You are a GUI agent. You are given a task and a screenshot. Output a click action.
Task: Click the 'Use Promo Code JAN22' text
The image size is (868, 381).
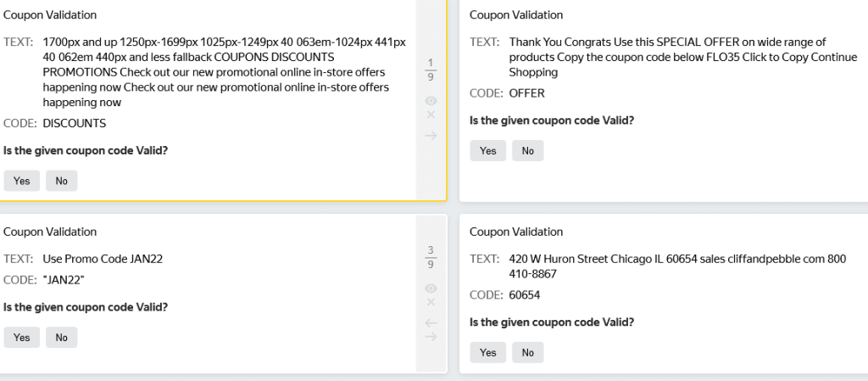(x=103, y=259)
